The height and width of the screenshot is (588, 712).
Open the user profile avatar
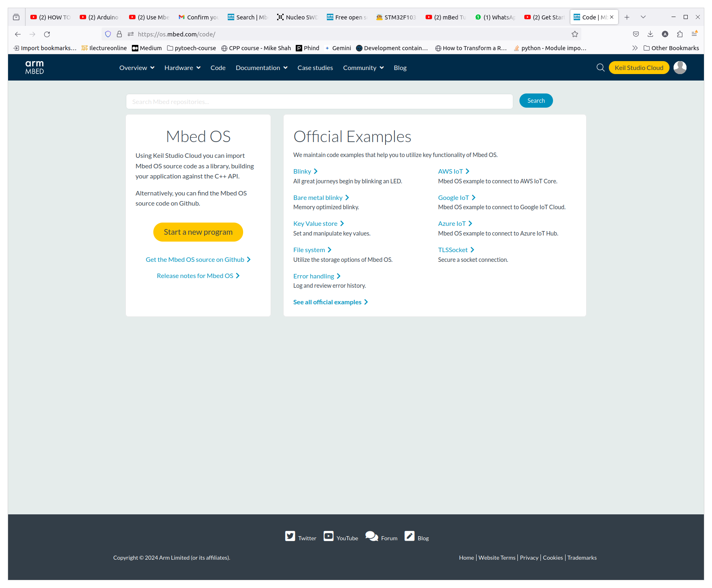click(x=680, y=67)
